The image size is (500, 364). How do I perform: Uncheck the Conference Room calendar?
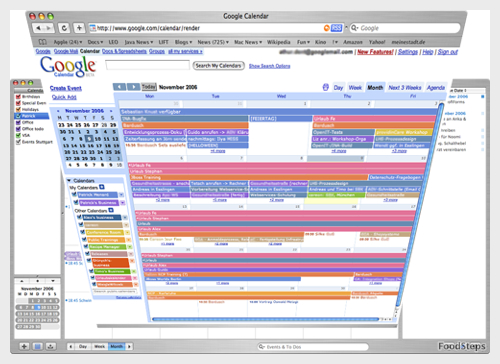pyautogui.click(x=83, y=232)
